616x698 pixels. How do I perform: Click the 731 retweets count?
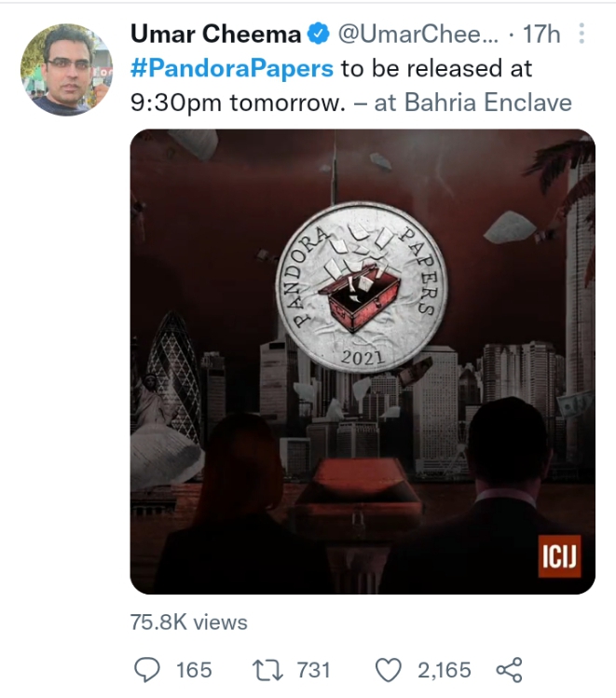[314, 670]
